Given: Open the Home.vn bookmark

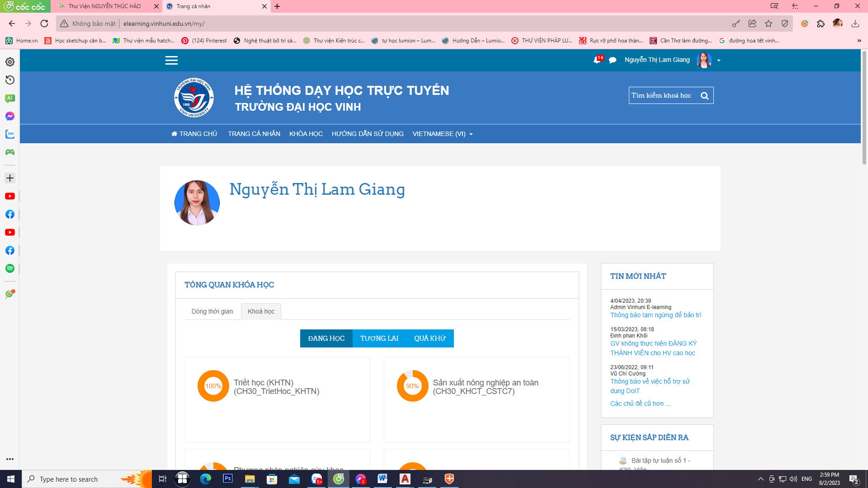Looking at the screenshot, I should (22, 41).
